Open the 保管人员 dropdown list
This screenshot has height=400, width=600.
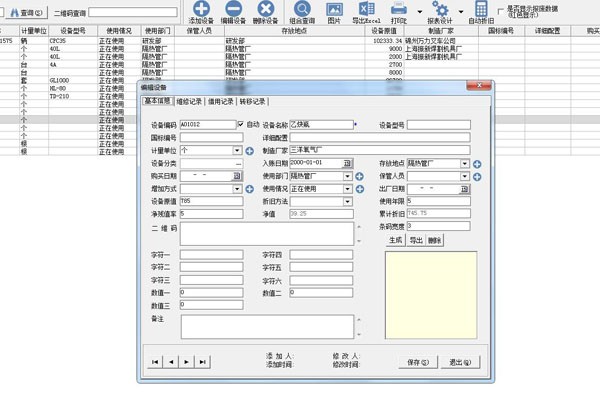[x=466, y=176]
